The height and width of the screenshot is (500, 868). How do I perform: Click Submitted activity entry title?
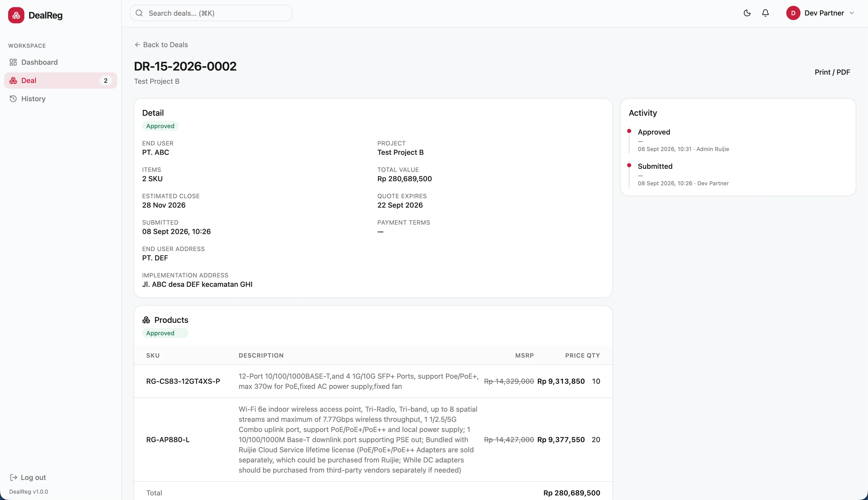[x=655, y=166]
